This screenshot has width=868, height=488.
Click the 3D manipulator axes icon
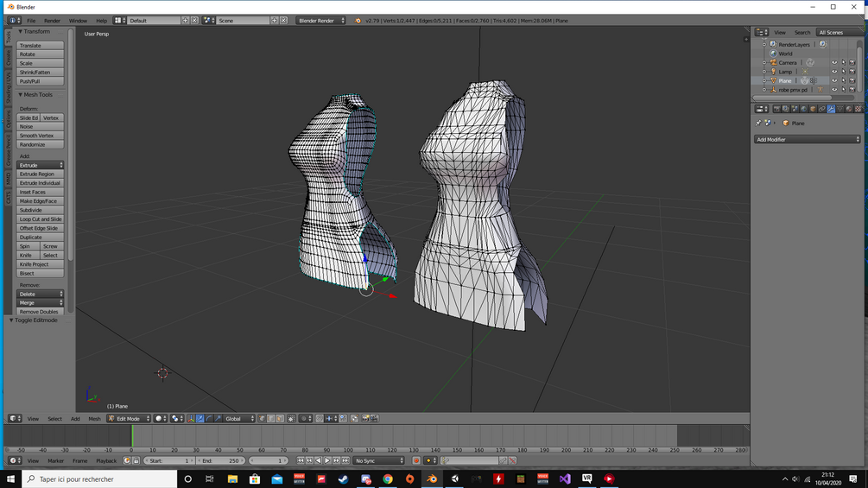[191, 419]
